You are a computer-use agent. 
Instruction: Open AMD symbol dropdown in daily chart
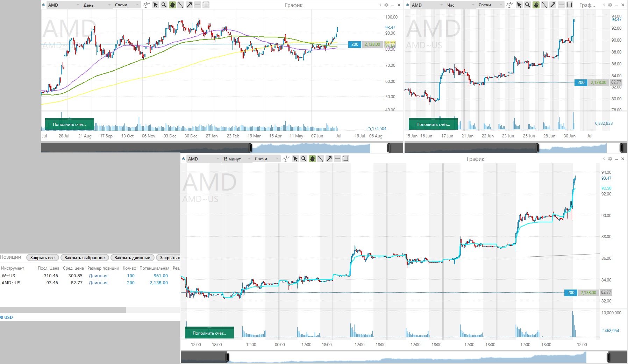click(64, 5)
